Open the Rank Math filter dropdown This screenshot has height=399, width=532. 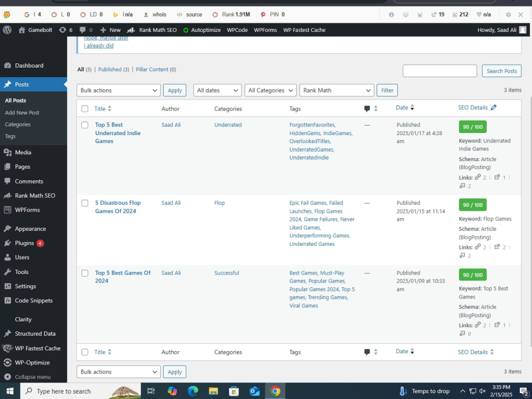337,90
